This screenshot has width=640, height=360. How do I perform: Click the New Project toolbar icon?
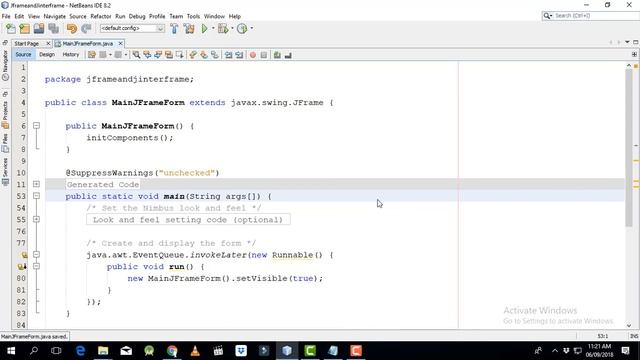24,28
